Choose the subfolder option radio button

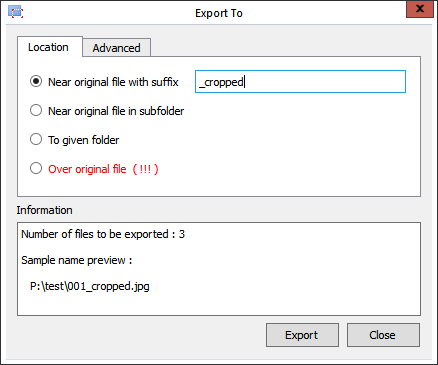[x=36, y=111]
